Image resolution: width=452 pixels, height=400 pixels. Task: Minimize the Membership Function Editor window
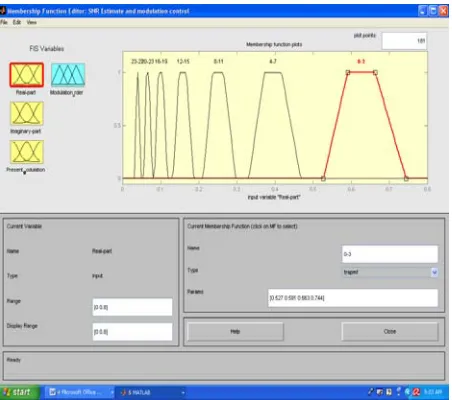click(x=422, y=11)
